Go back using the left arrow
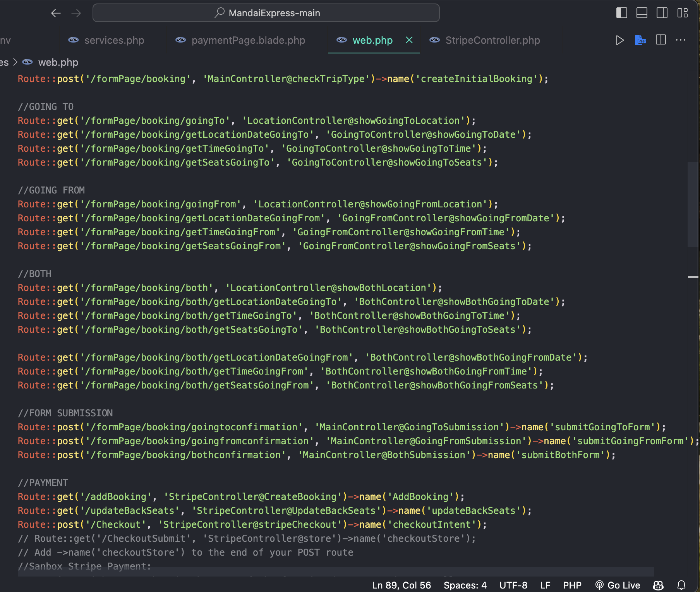Screen dimensions: 700x592 coord(56,13)
